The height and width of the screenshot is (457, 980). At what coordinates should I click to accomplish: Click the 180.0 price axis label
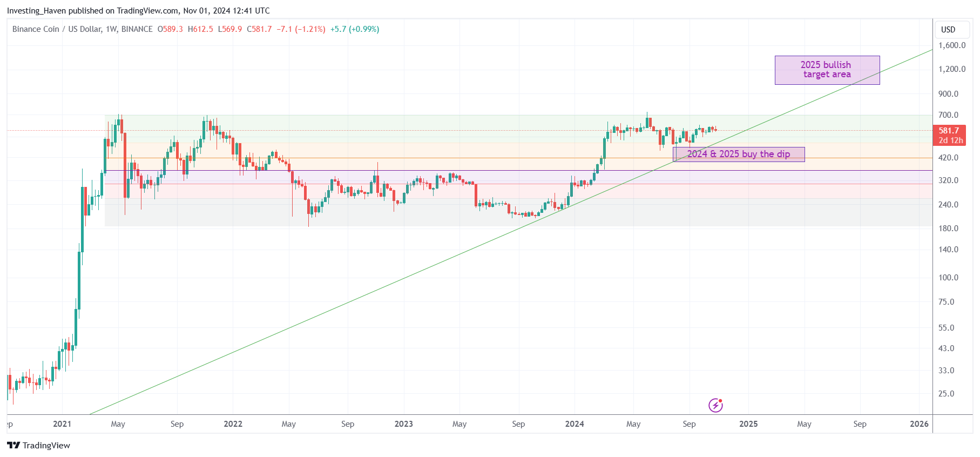pyautogui.click(x=949, y=228)
